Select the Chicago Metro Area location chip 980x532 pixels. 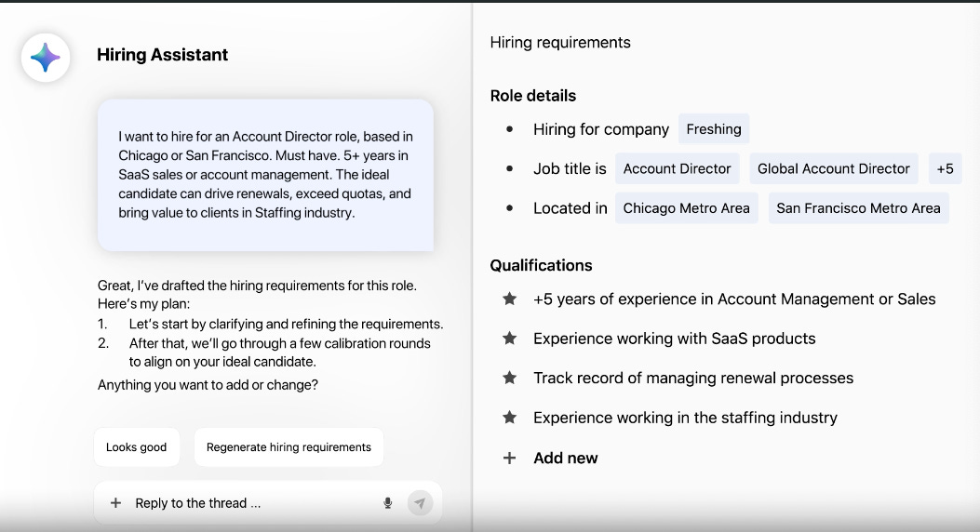click(686, 208)
